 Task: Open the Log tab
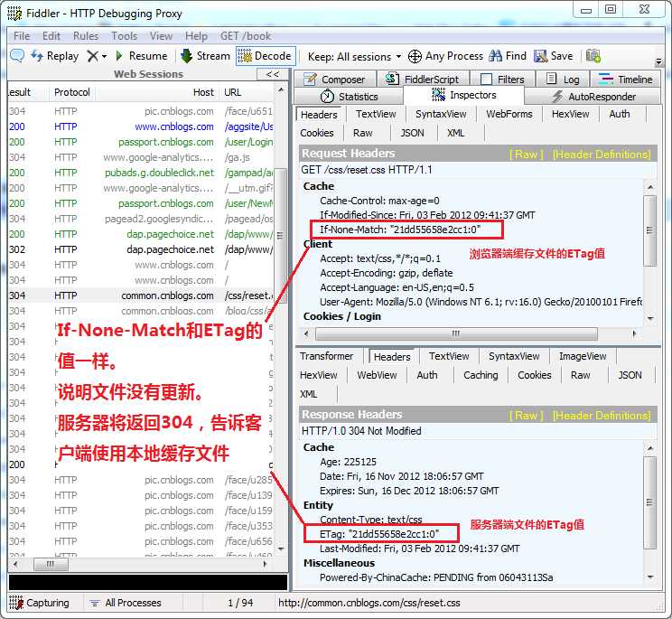563,80
